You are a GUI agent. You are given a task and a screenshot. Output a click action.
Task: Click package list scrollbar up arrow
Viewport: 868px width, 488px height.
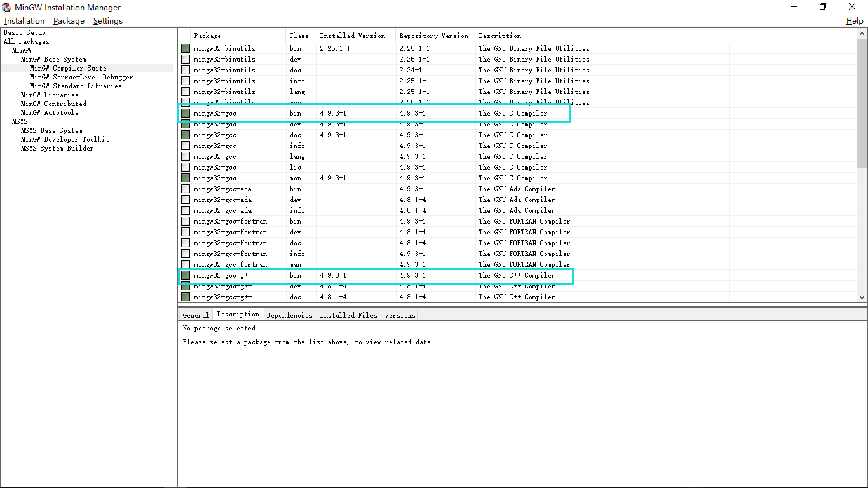(x=862, y=34)
